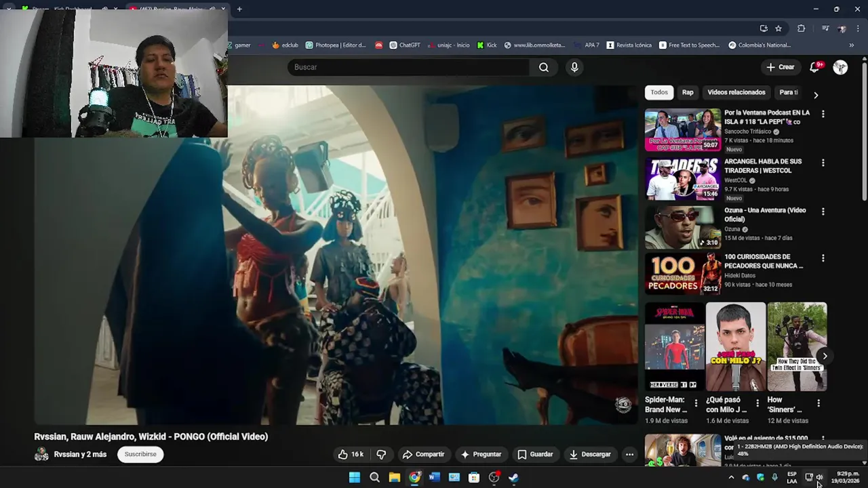The width and height of the screenshot is (868, 488).
Task: Open Ozuna Una Aventura thumbnail
Action: pyautogui.click(x=683, y=228)
